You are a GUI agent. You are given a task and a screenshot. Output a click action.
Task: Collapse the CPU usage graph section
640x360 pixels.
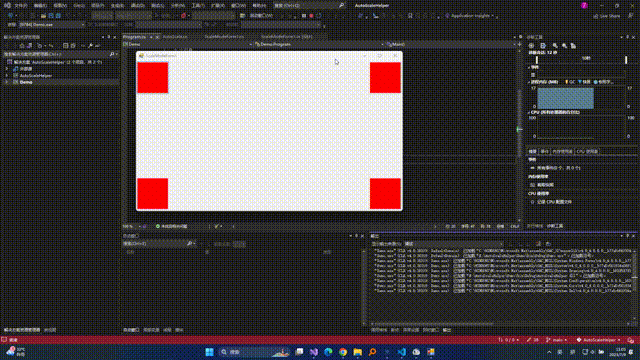click(529, 112)
